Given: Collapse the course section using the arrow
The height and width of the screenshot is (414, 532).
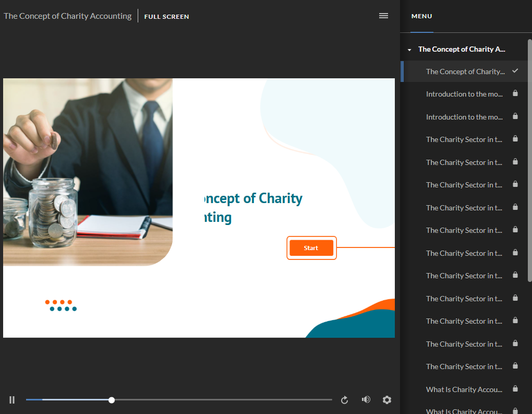Looking at the screenshot, I should click(x=409, y=50).
